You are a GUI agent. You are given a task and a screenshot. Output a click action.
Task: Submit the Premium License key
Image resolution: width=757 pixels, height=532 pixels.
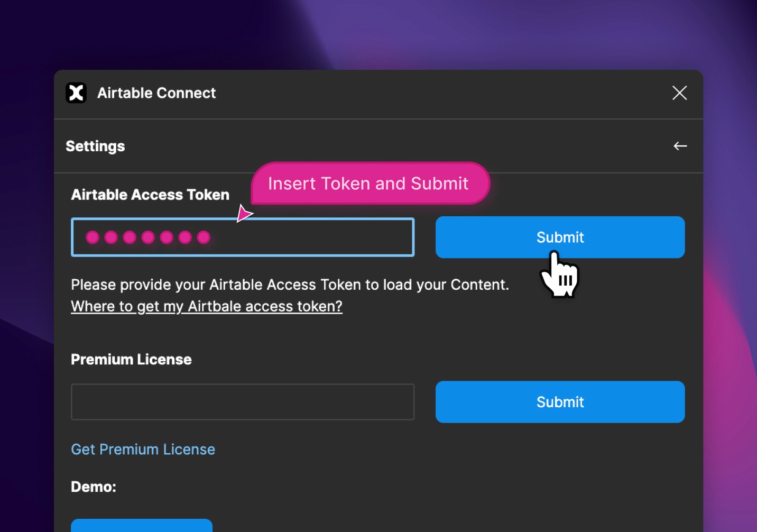(560, 402)
